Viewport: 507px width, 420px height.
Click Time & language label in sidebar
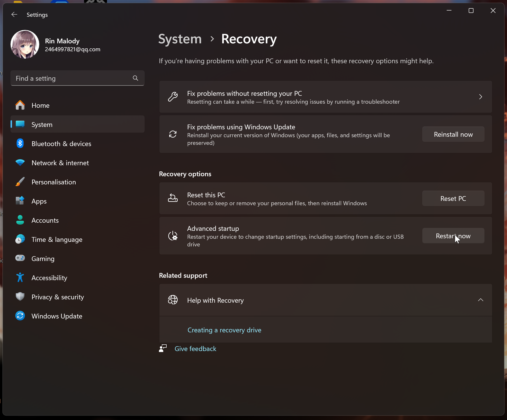click(57, 239)
